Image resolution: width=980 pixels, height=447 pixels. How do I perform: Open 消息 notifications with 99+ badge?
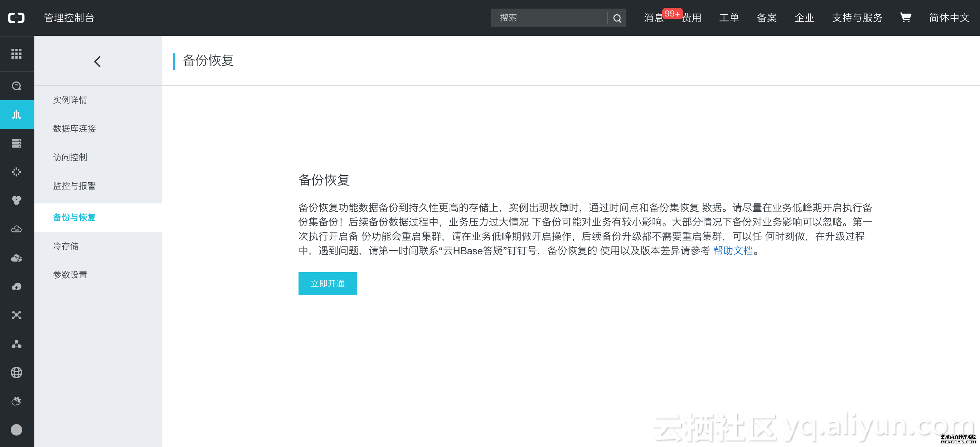tap(654, 18)
